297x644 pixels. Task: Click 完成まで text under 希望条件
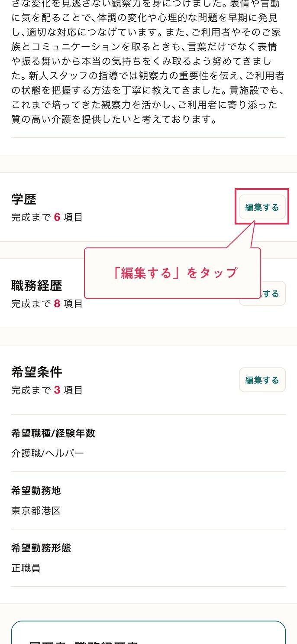point(31,390)
